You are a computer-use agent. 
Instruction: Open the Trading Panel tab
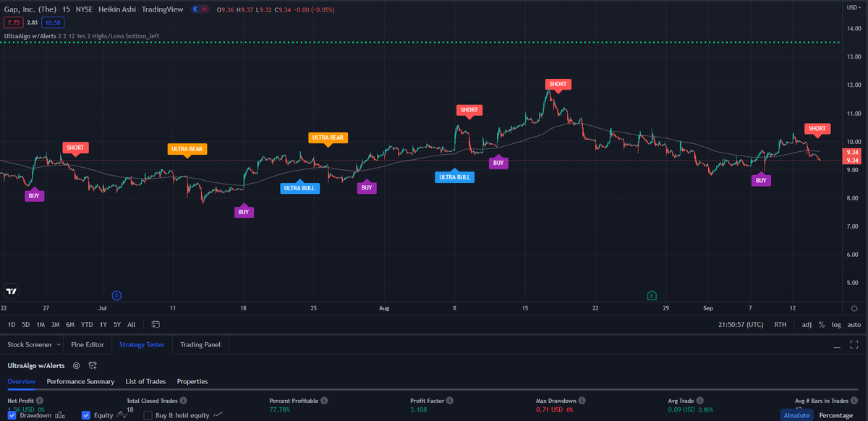[x=200, y=344]
